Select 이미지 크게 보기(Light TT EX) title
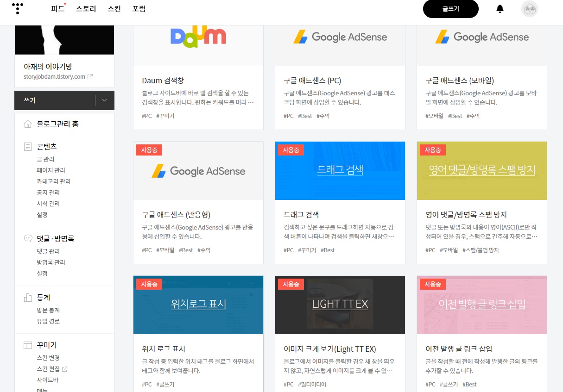Image resolution: width=563 pixels, height=392 pixels. pyautogui.click(x=330, y=349)
